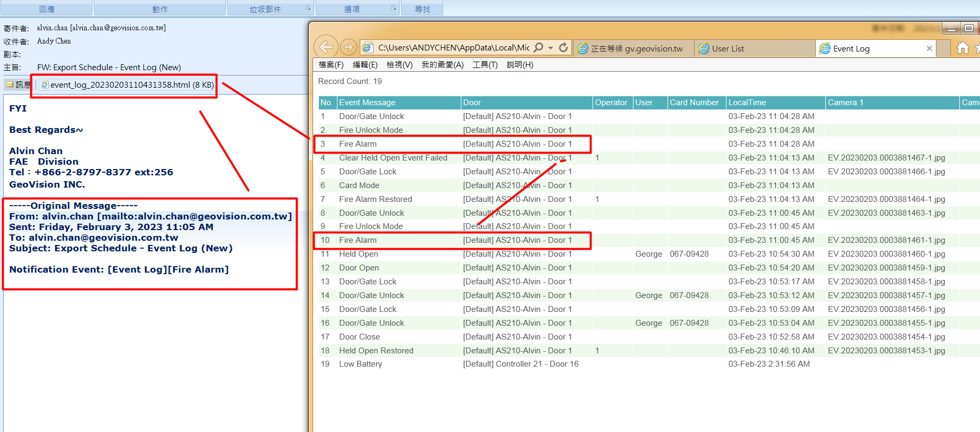Click the 尋找 ribbon group

pyautogui.click(x=423, y=9)
